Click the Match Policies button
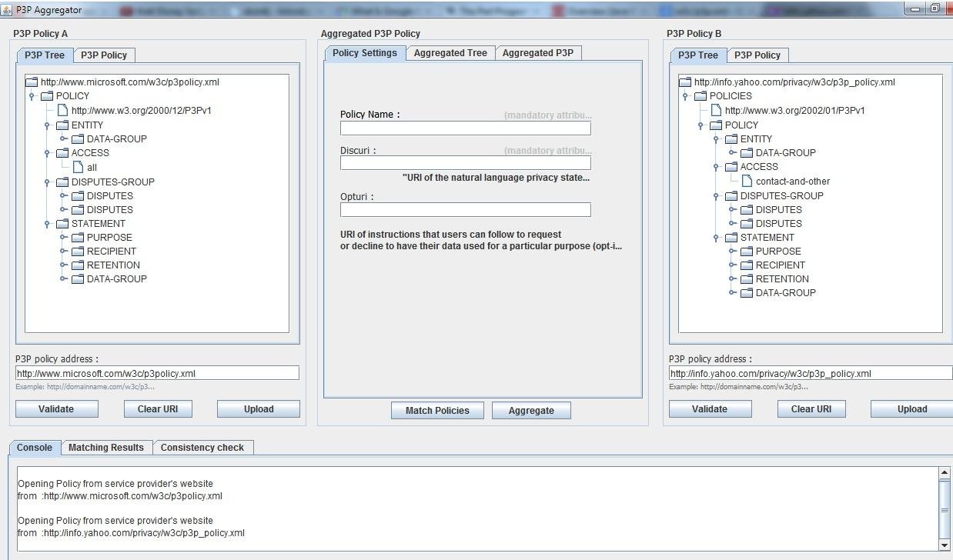 coord(437,411)
